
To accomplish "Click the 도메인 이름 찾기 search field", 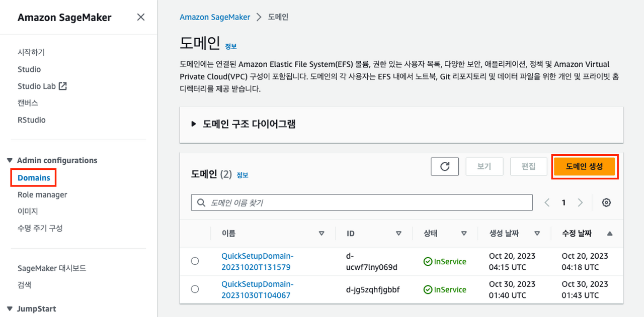I will pyautogui.click(x=362, y=202).
